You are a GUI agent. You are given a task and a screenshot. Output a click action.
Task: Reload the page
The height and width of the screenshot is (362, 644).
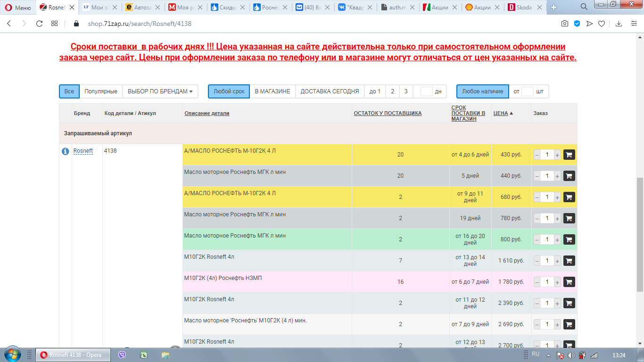39,24
